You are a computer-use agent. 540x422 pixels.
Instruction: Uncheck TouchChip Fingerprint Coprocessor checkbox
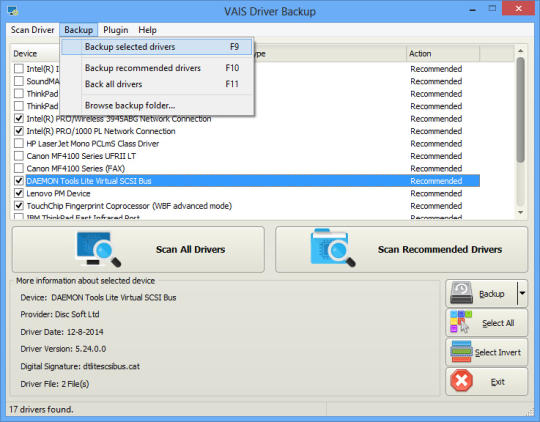pos(19,206)
